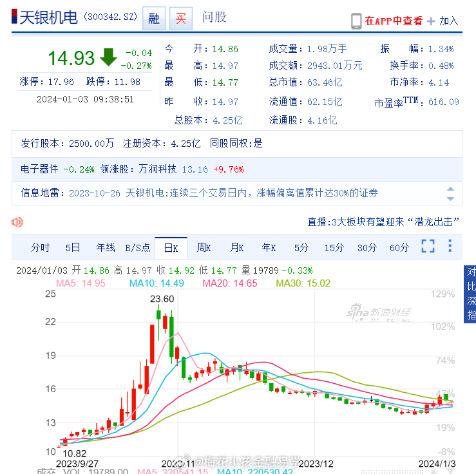
Task: Switch to the B/S点 tab
Action: pyautogui.click(x=138, y=247)
